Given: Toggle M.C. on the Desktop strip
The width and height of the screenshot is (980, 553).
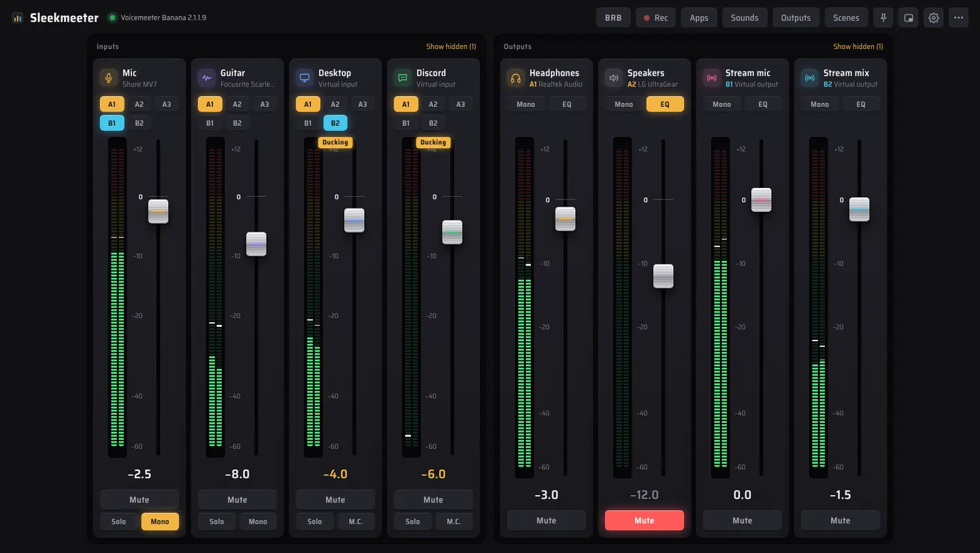Looking at the screenshot, I should 356,522.
